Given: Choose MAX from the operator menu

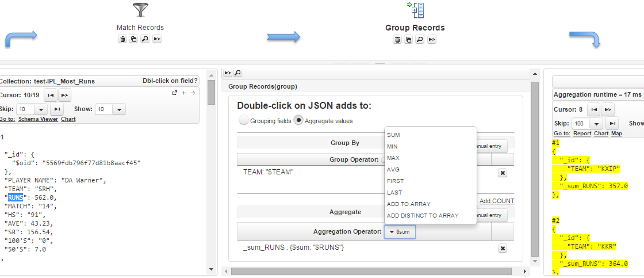Looking at the screenshot, I should 393,158.
